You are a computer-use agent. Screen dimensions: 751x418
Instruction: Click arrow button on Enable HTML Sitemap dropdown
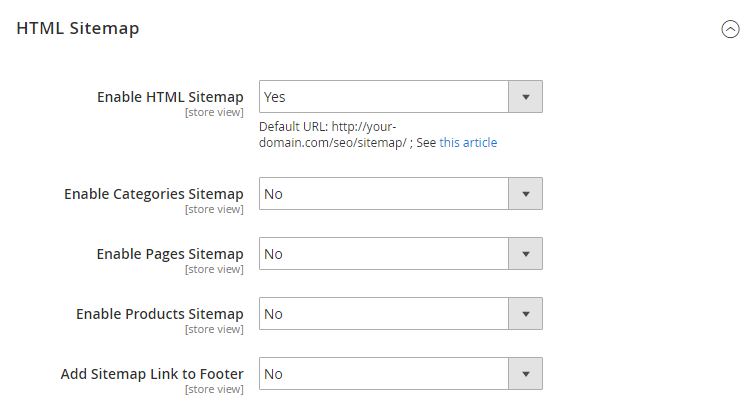point(525,97)
